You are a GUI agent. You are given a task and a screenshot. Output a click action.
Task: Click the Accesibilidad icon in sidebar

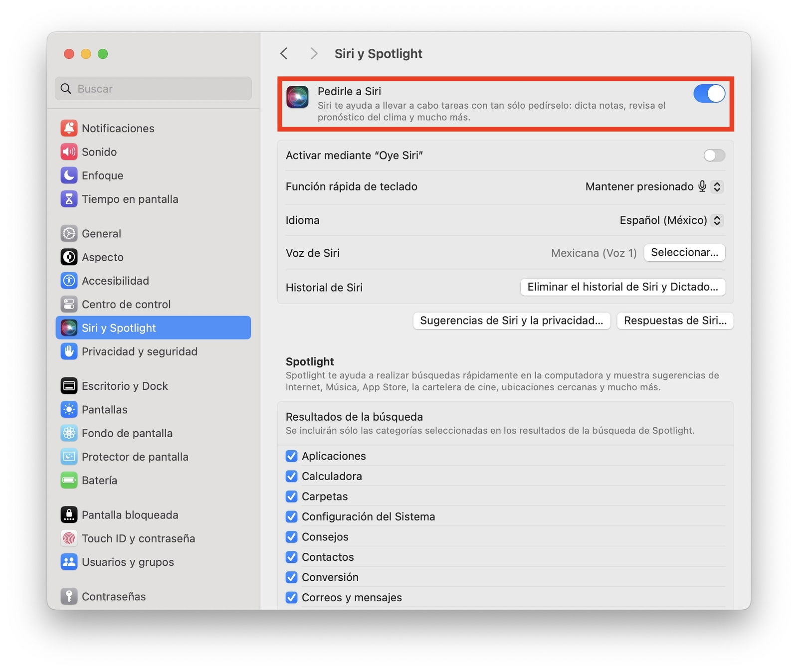point(69,281)
